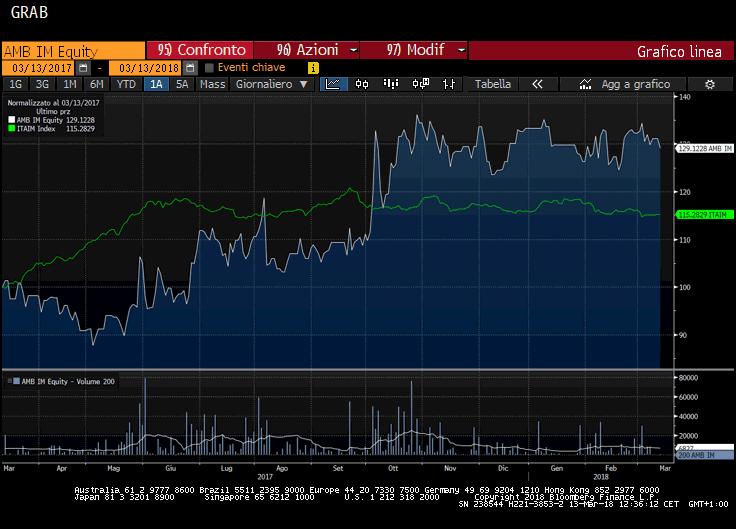736x529 pixels.
Task: Choose the 6M time range
Action: 96,85
